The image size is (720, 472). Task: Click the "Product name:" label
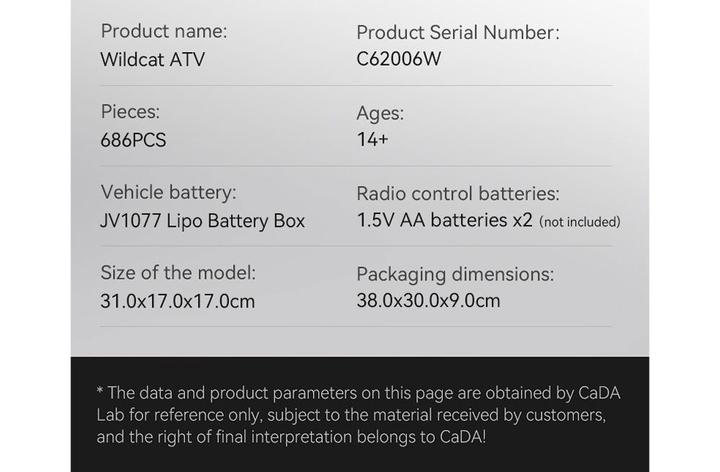pos(164,31)
